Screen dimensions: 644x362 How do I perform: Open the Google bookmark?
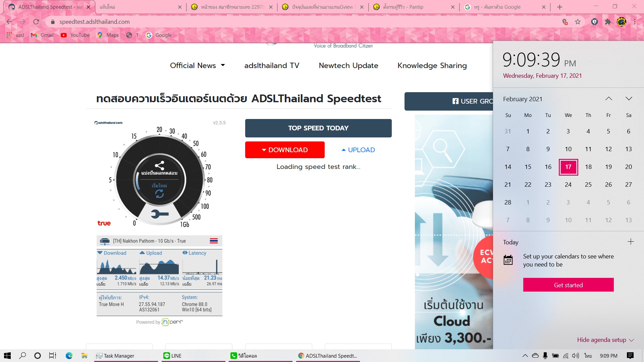click(x=159, y=35)
